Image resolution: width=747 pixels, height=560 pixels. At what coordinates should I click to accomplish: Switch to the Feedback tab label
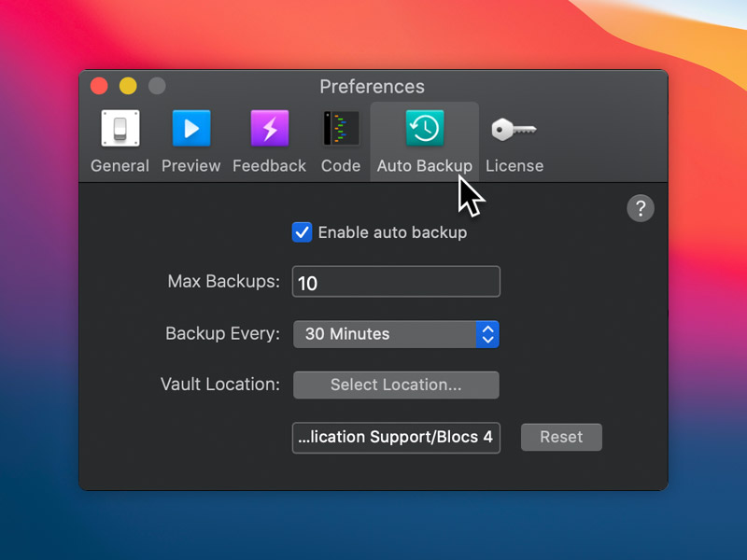pos(269,166)
